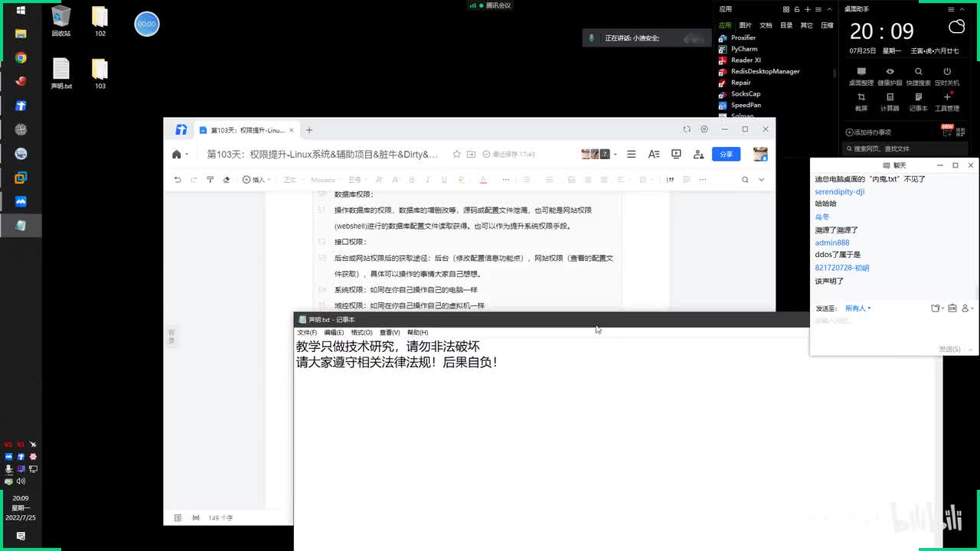Click the refresh sync icon in document titlebar

coord(687,129)
